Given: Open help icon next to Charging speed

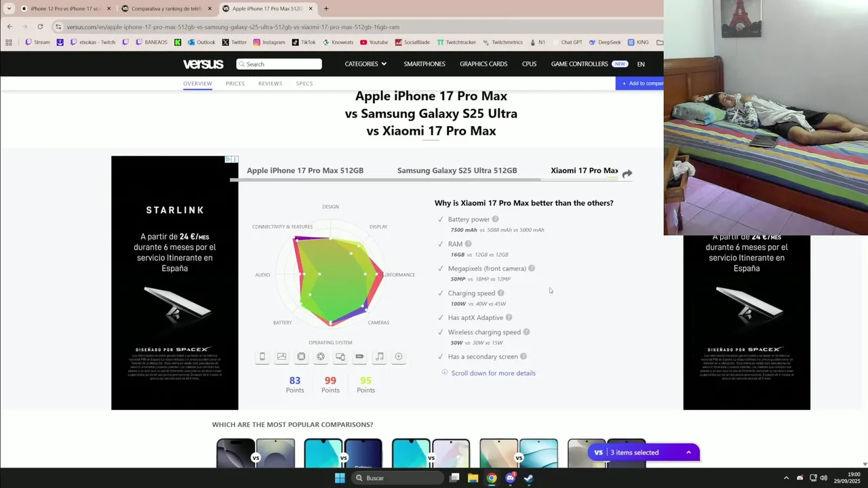Looking at the screenshot, I should click(x=500, y=293).
